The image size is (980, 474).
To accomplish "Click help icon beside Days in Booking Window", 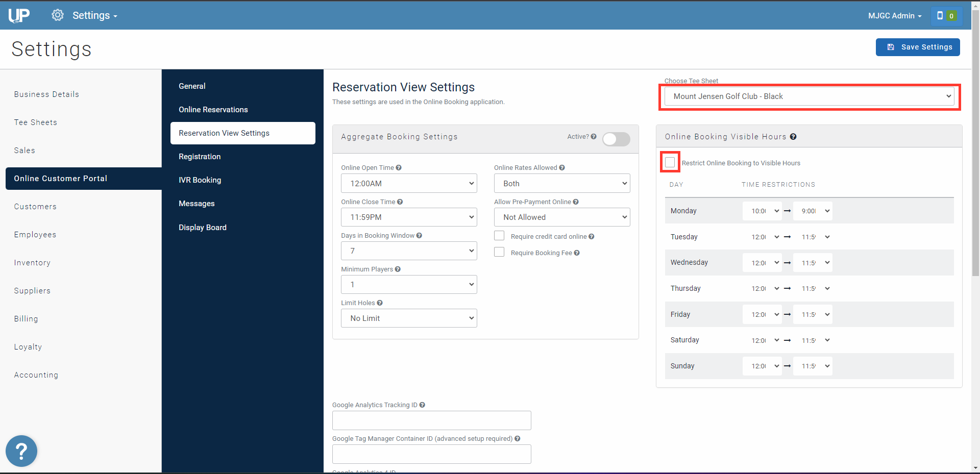I will [x=419, y=236].
